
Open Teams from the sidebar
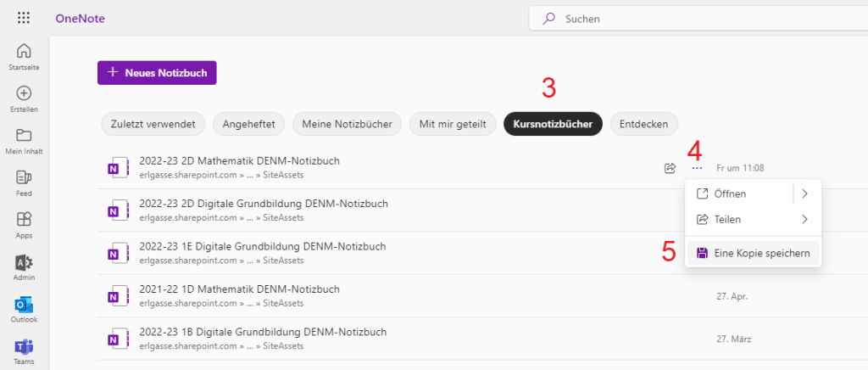click(24, 346)
